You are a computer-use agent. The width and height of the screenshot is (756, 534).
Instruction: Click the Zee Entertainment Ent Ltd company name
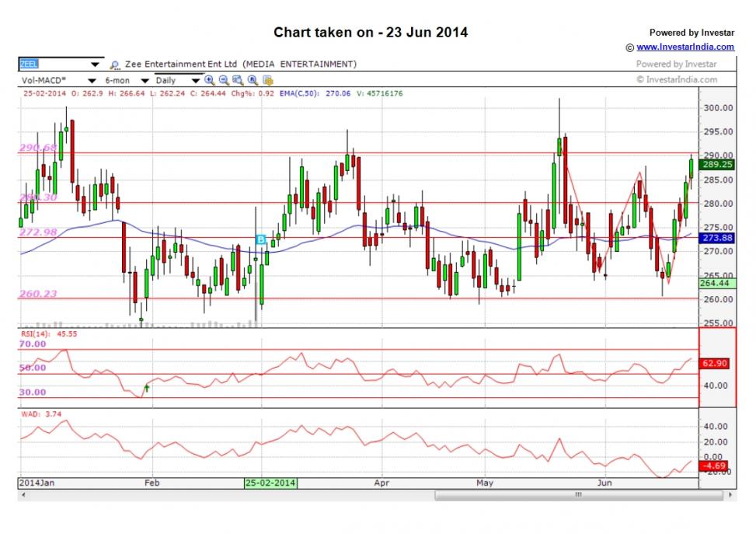(181, 65)
